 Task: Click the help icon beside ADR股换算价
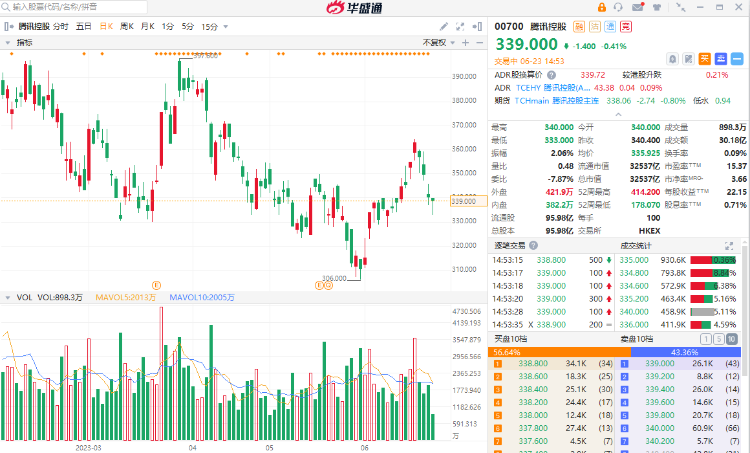coord(550,74)
